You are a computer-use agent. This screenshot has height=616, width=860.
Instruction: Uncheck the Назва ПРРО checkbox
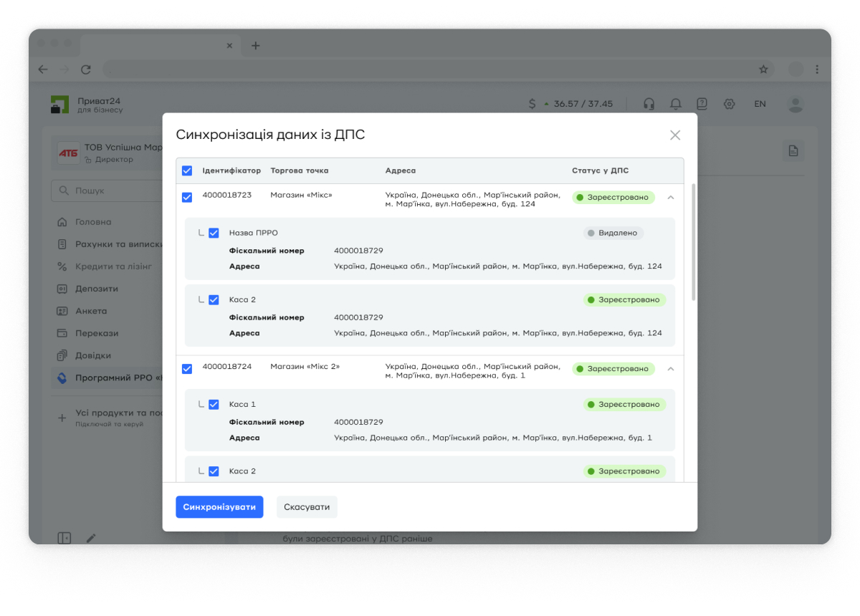(x=214, y=233)
